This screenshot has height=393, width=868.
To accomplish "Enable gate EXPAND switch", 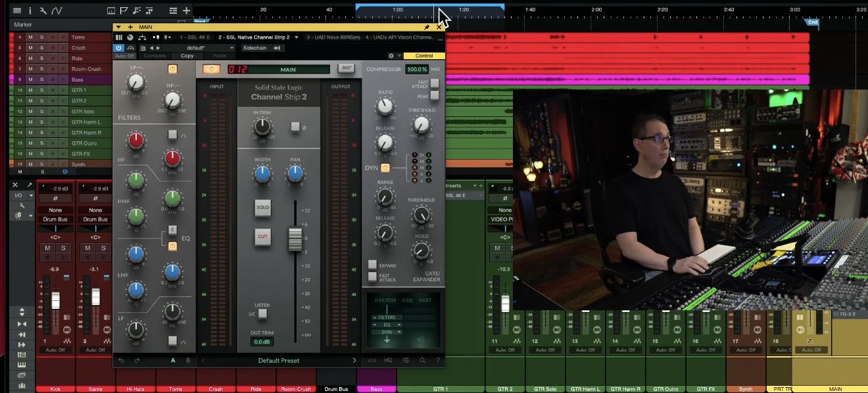I will [x=372, y=264].
